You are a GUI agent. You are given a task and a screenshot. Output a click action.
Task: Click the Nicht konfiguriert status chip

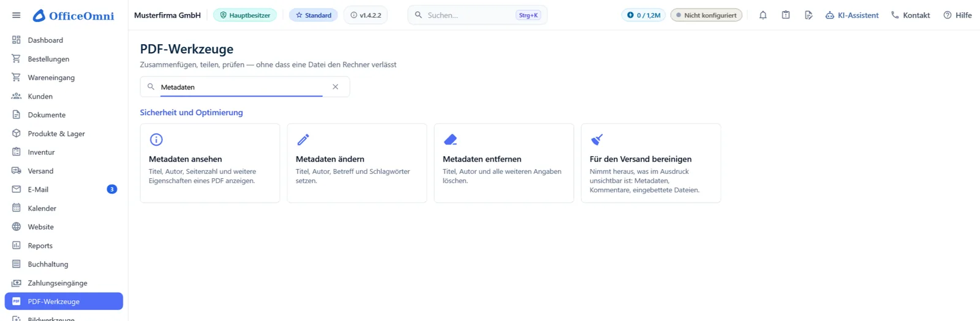coord(706,15)
